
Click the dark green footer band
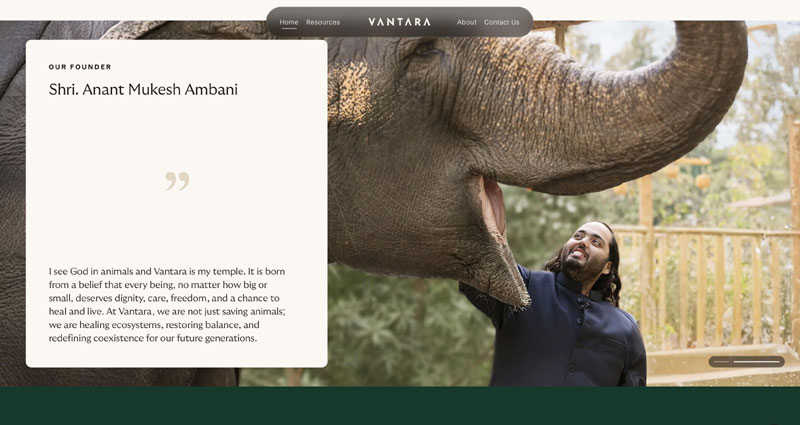400,406
